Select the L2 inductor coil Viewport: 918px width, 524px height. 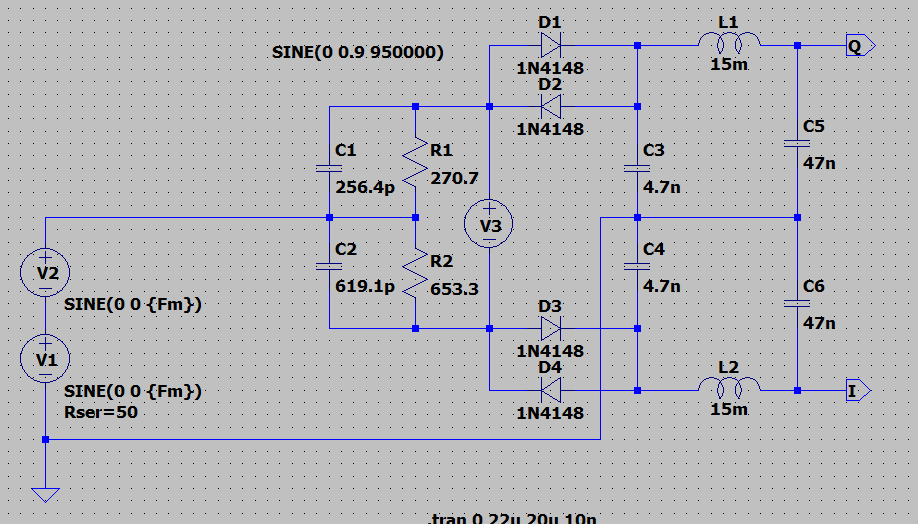(729, 387)
